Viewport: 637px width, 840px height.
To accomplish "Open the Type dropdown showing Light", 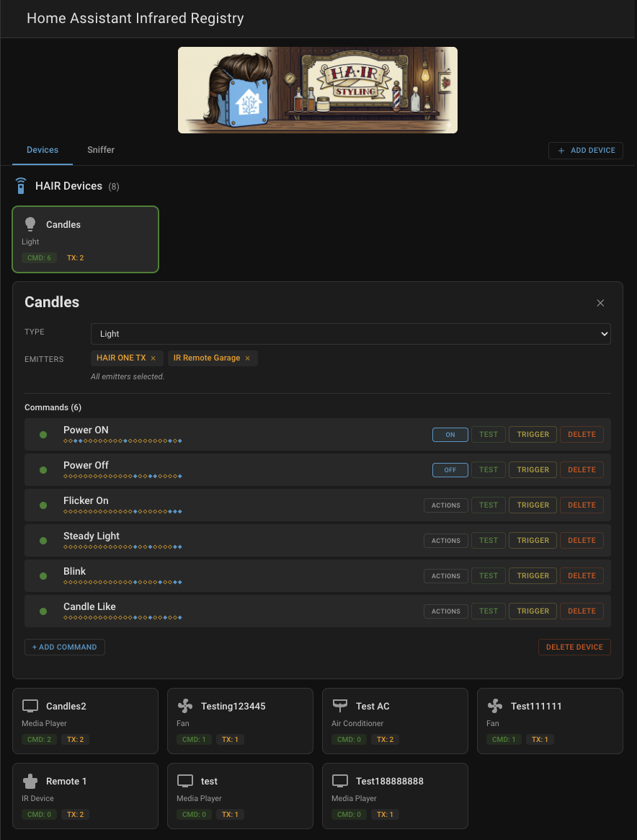I will click(351, 334).
